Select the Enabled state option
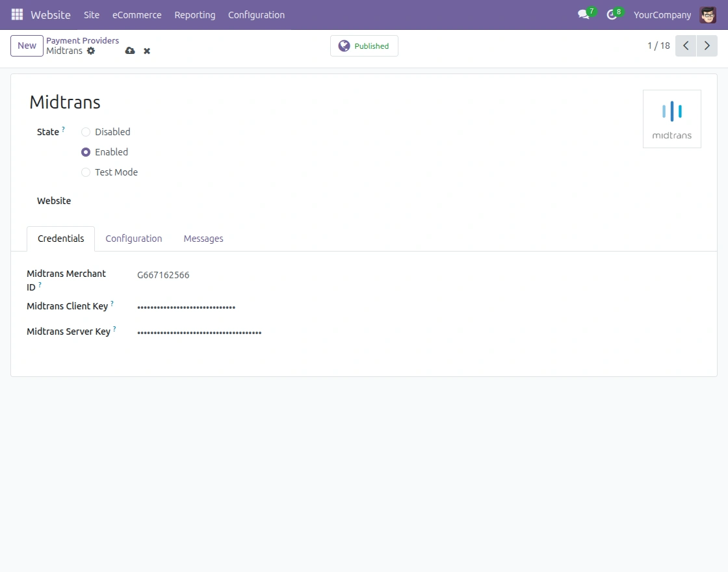This screenshot has width=728, height=572. [x=85, y=151]
